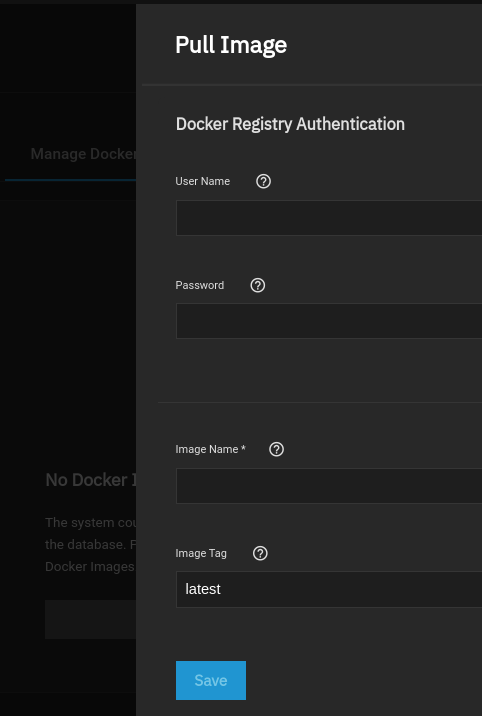Select the No Docker heading behind the panel

91,480
